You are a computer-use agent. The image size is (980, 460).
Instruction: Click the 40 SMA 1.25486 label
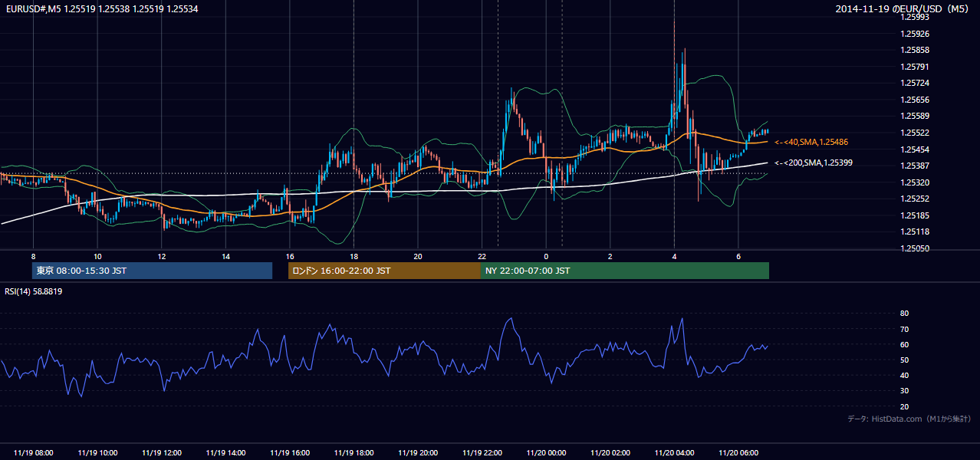click(x=811, y=142)
